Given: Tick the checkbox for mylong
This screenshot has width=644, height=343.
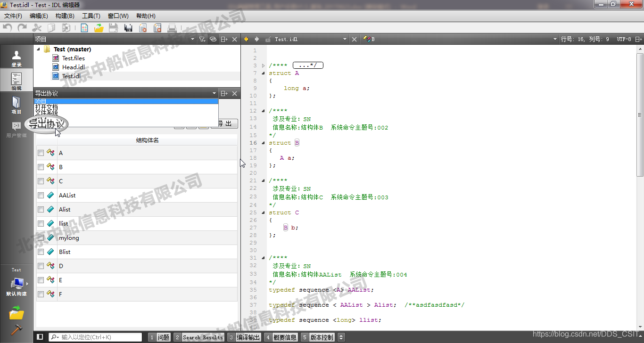Looking at the screenshot, I should 41,237.
